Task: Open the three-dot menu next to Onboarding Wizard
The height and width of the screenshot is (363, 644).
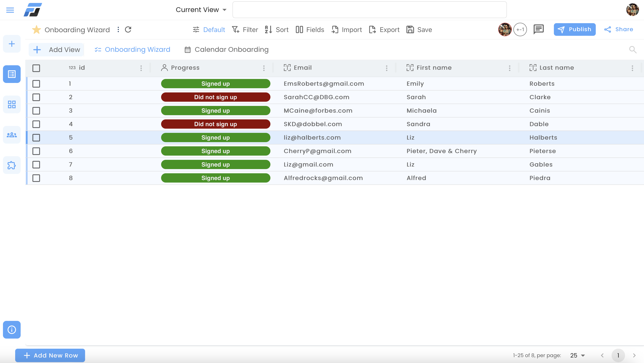Action: [118, 29]
